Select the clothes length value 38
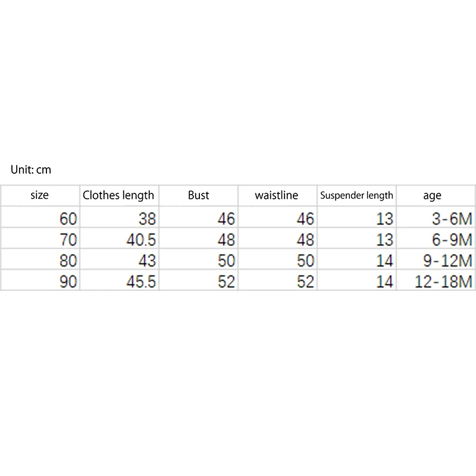 (x=147, y=219)
